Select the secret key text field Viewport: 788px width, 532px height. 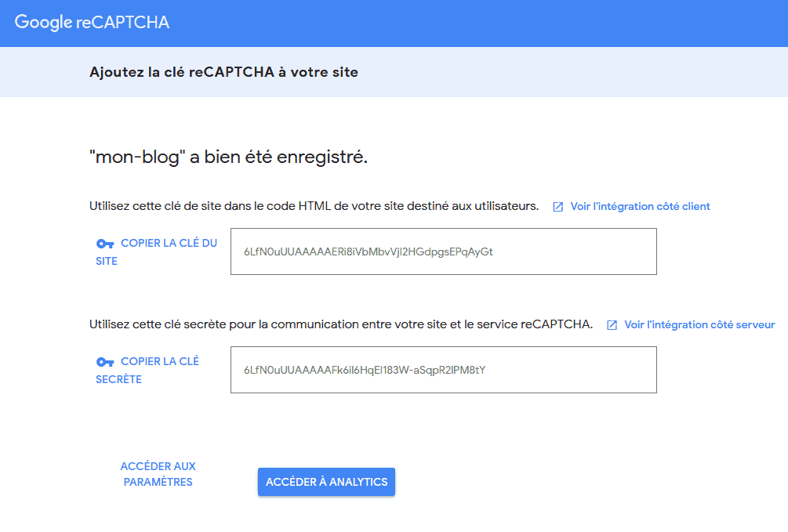pyautogui.click(x=444, y=370)
